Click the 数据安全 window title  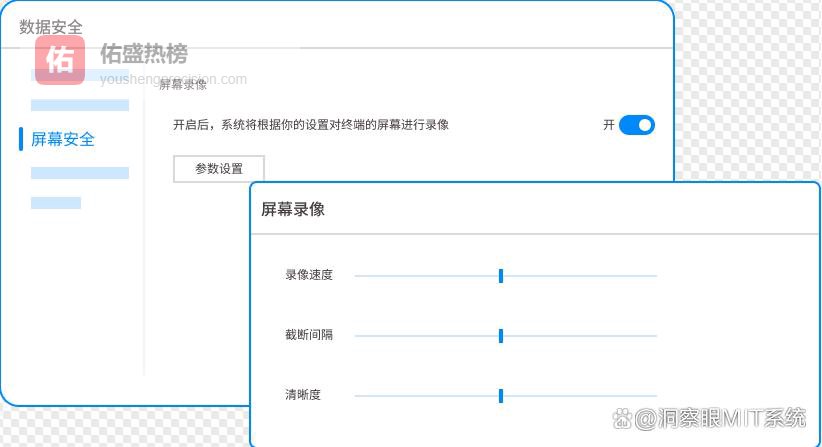pos(51,27)
